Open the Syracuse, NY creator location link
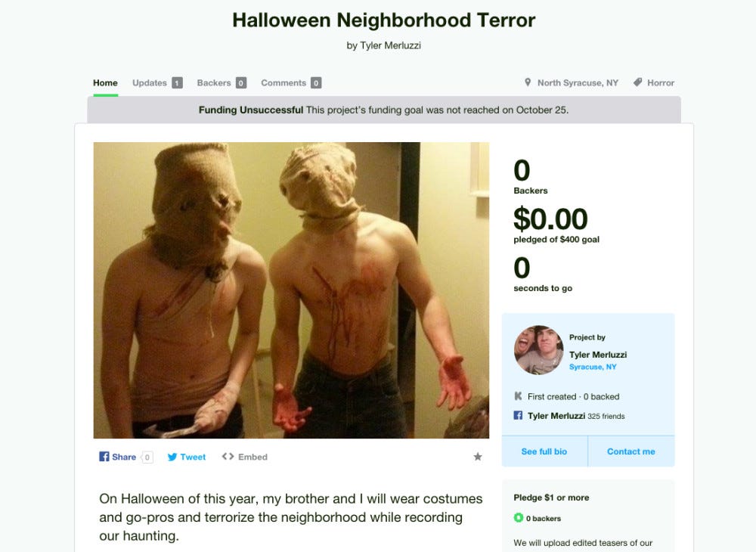The height and width of the screenshot is (552, 756). (x=593, y=367)
